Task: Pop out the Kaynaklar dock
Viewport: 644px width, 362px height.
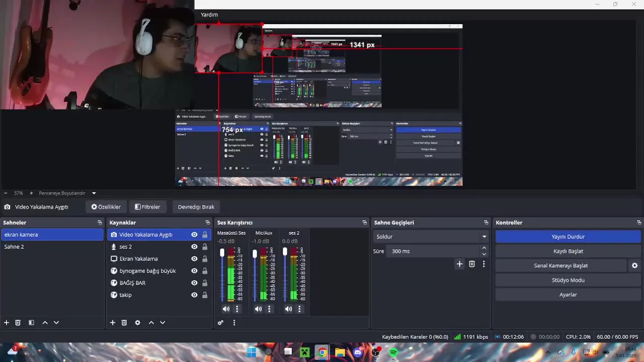Action: click(207, 222)
